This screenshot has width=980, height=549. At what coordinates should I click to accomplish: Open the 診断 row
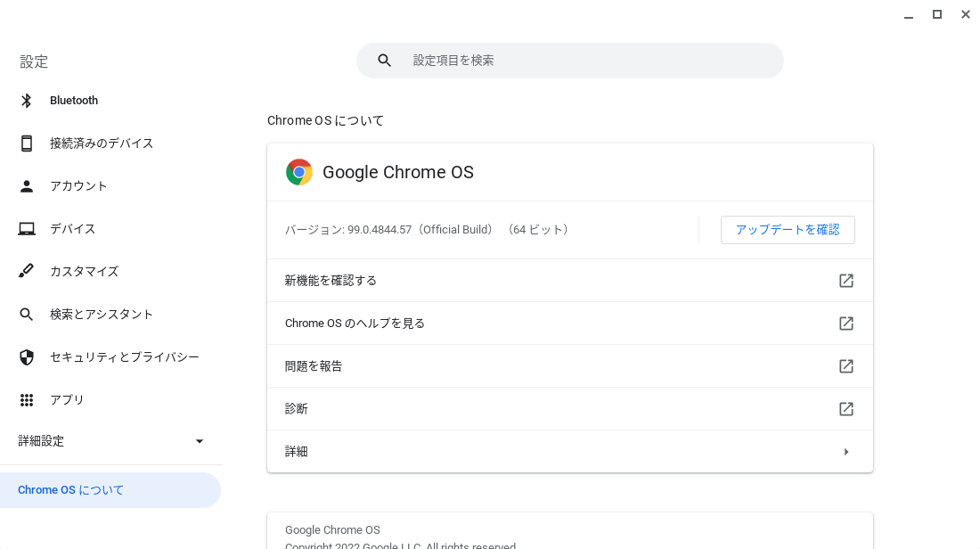[x=570, y=409]
